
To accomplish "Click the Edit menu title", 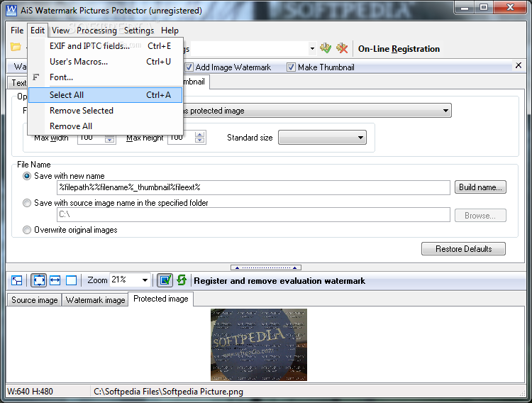I will 38,31.
